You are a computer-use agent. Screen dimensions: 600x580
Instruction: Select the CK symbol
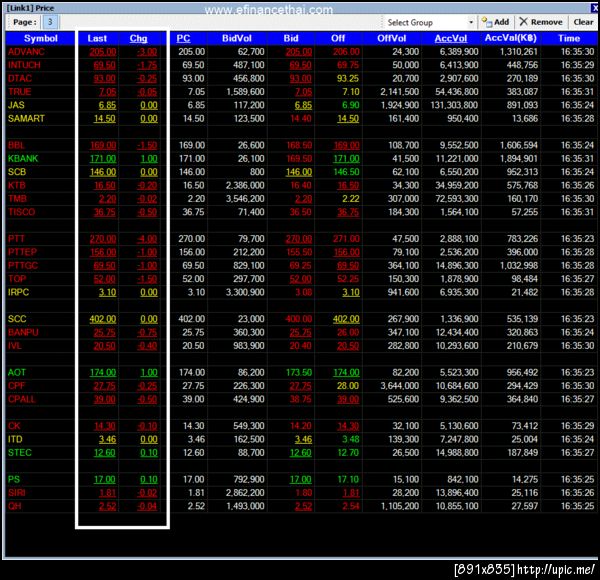[14, 426]
